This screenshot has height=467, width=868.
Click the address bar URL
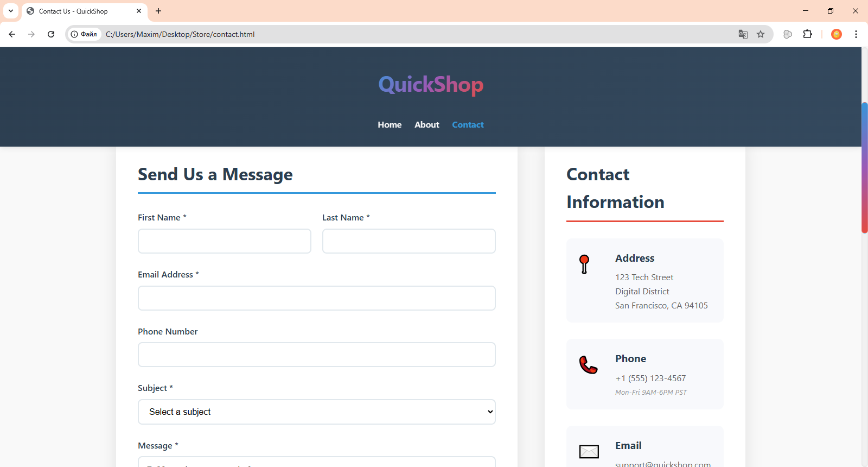click(180, 34)
